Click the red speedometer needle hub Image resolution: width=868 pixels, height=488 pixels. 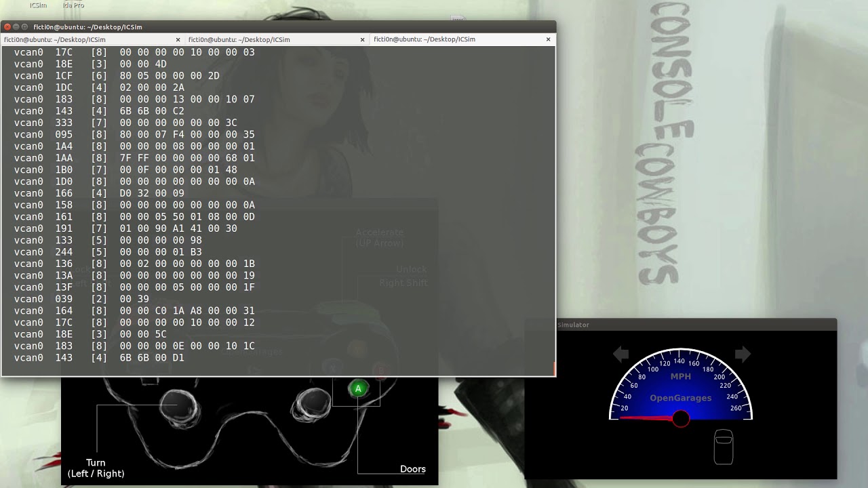tap(681, 419)
